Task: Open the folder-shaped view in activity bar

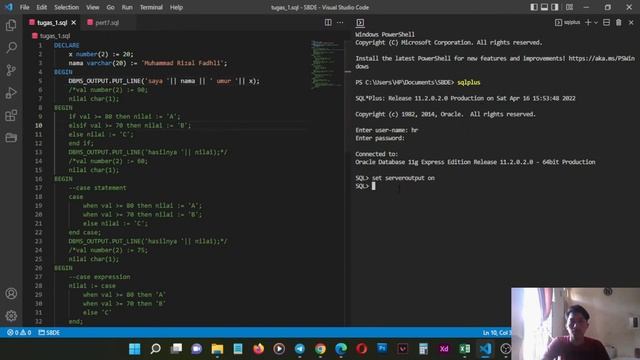Action: click(x=11, y=138)
